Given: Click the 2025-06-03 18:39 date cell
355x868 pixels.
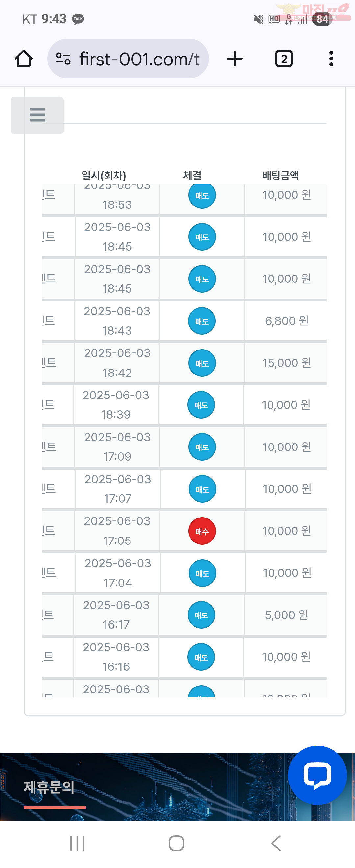Looking at the screenshot, I should [116, 405].
